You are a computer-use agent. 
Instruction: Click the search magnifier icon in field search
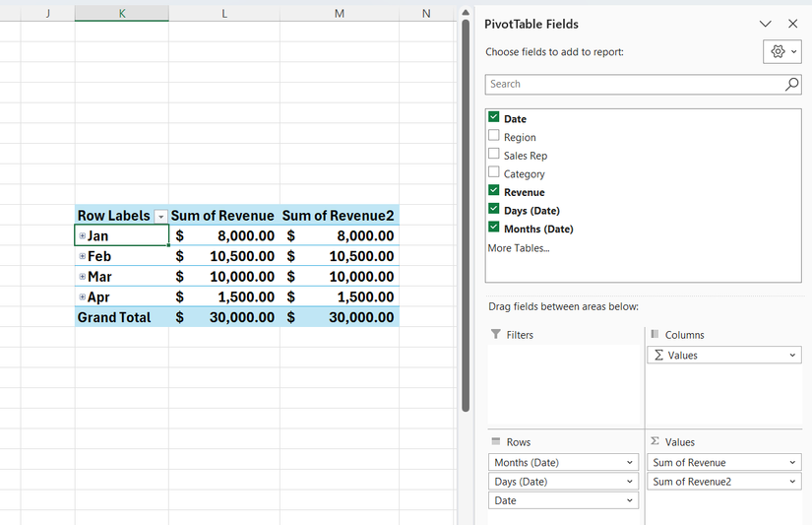(791, 85)
